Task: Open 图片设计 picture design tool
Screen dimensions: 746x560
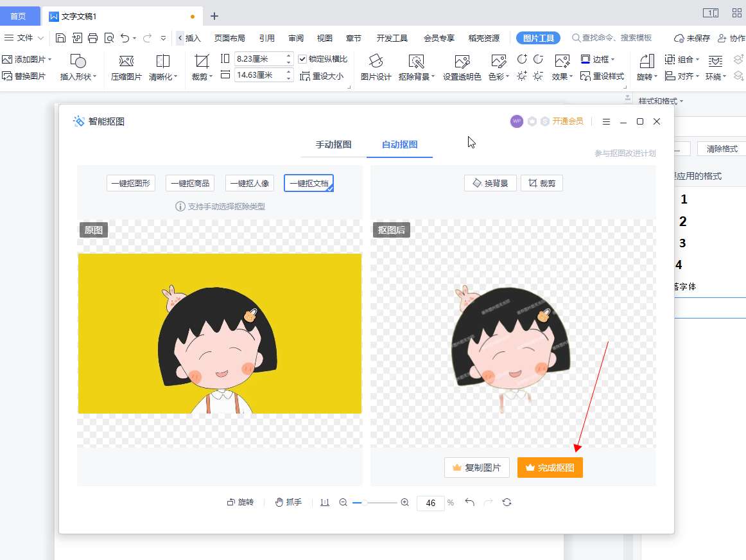Action: point(376,67)
